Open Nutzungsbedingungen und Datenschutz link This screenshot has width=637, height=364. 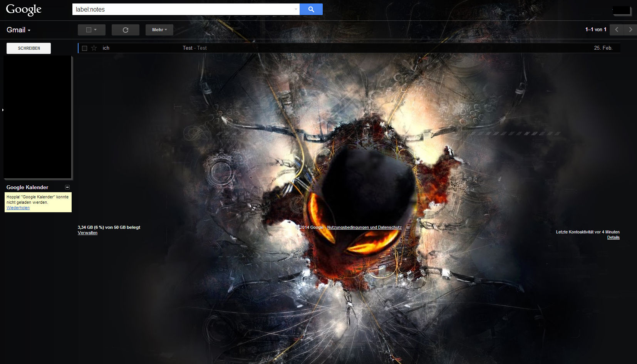(364, 227)
